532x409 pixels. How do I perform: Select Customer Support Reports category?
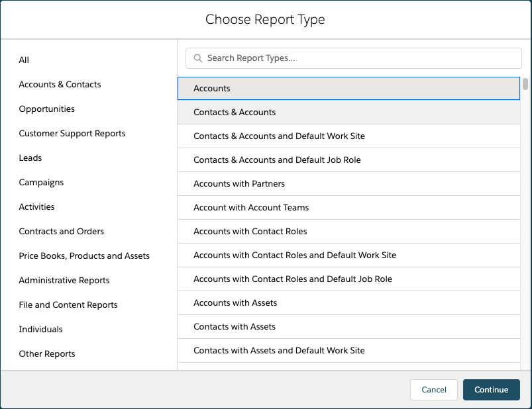pyautogui.click(x=72, y=134)
